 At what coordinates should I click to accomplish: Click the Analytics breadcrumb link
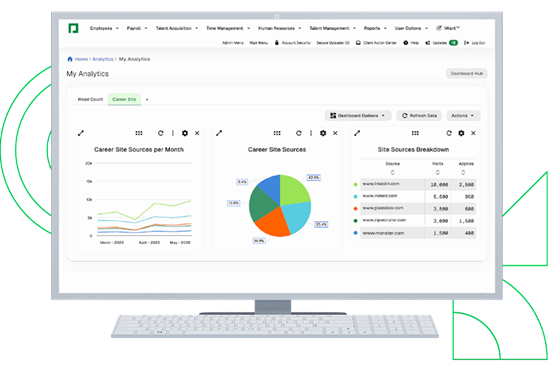pyautogui.click(x=103, y=59)
